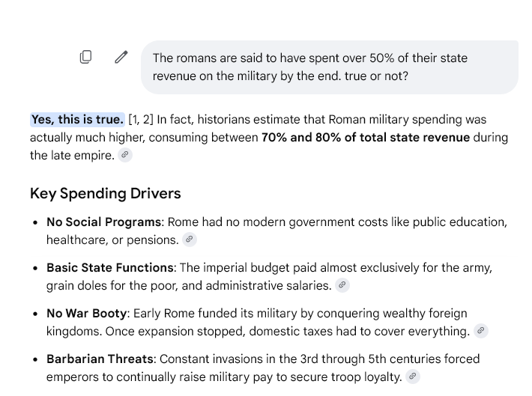Open the source link after 'administrative salaries.'
The image size is (532, 396).
[342, 285]
